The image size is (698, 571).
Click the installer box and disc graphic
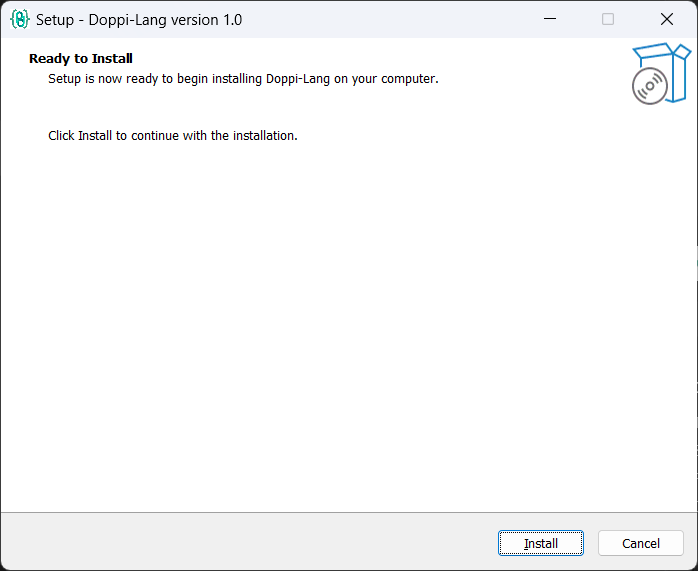[x=661, y=73]
